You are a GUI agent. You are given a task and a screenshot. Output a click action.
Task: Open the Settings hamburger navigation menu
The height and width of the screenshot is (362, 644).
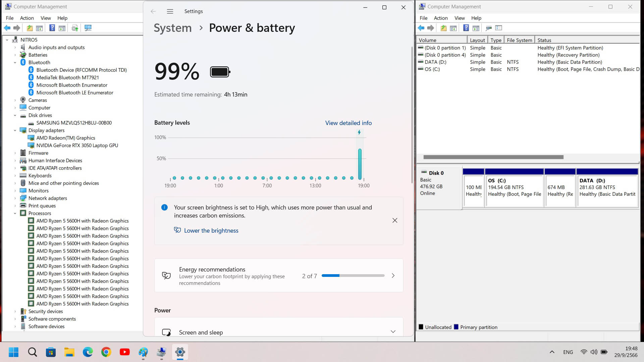click(170, 11)
